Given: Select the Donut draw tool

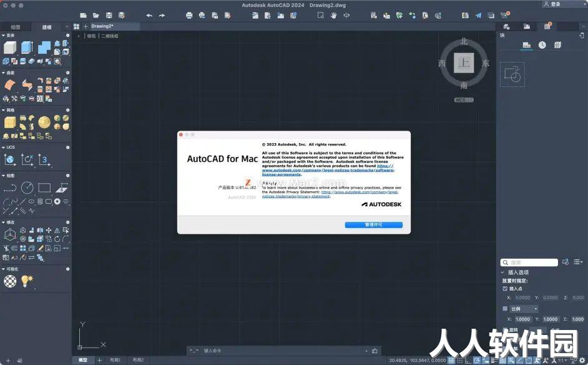Looking at the screenshot, I should pyautogui.click(x=57, y=202).
